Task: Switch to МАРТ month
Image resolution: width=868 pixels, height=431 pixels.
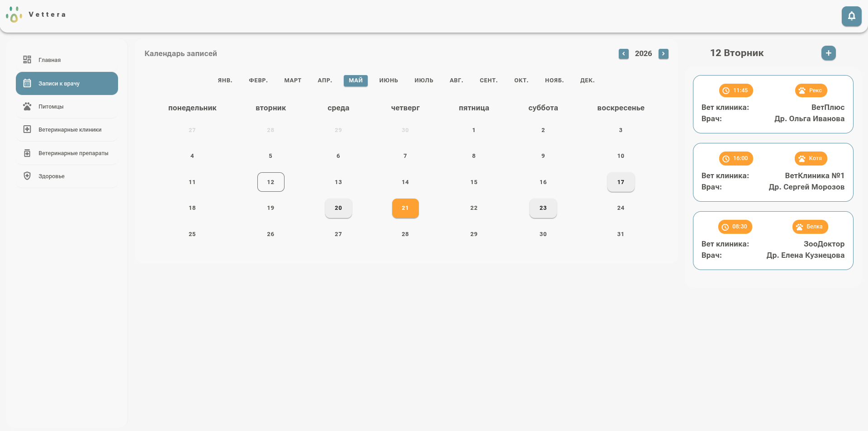Action: tap(293, 81)
